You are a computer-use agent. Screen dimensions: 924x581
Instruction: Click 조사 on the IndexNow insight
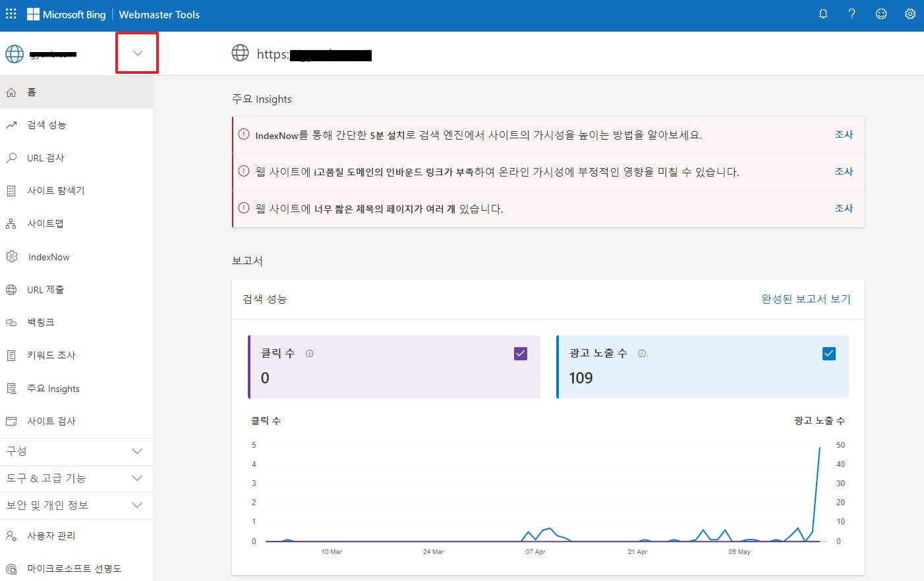[844, 134]
